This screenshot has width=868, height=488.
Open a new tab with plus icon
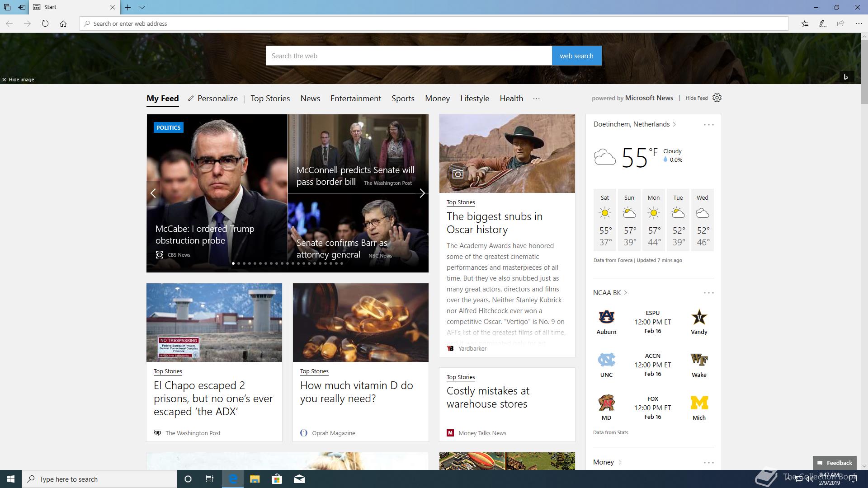(128, 7)
